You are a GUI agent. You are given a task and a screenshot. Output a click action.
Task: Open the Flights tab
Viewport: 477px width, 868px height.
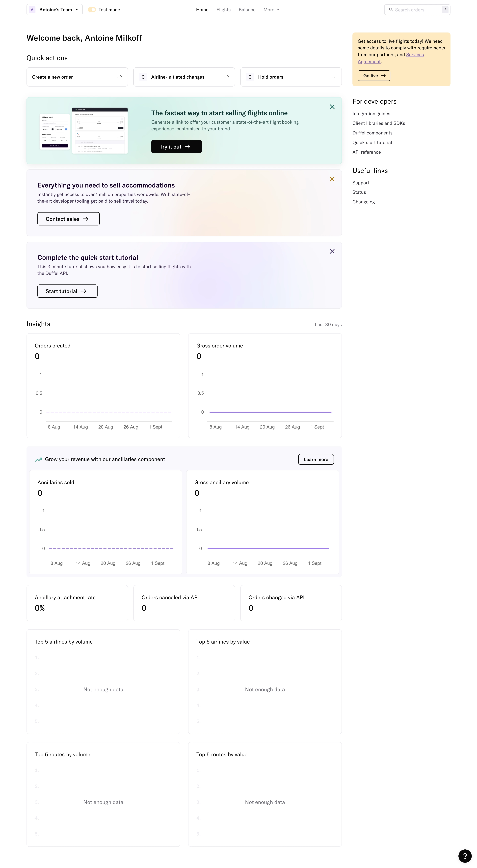pyautogui.click(x=224, y=10)
